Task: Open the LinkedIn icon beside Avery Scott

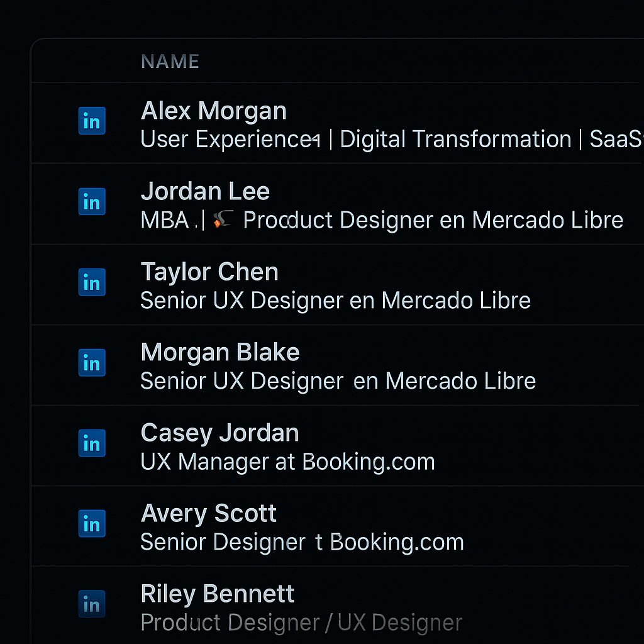Action: 92,524
